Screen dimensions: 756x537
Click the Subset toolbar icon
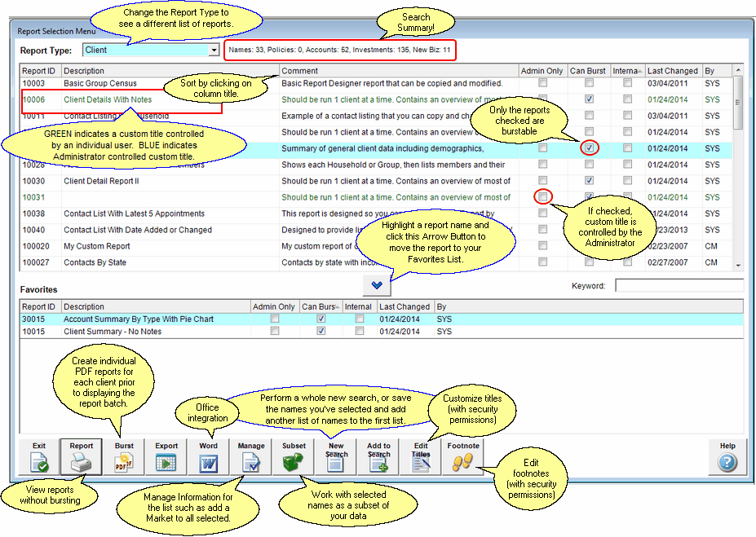click(294, 462)
